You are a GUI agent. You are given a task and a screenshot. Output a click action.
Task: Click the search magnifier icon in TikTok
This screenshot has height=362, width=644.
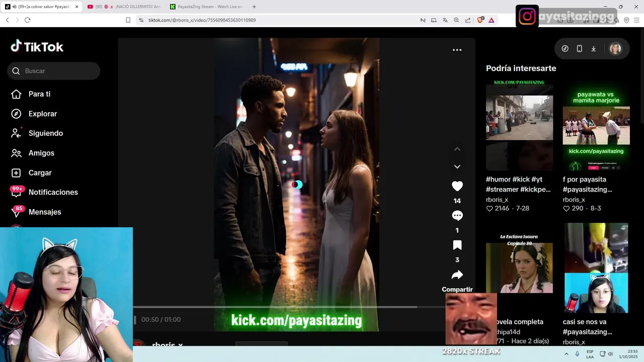tap(16, 71)
